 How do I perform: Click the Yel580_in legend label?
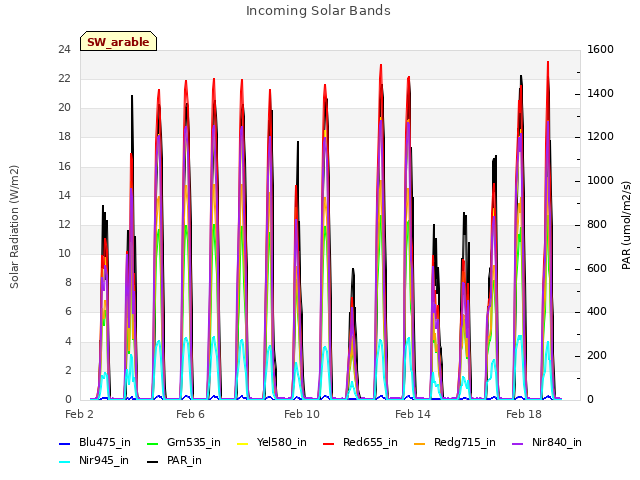click(x=282, y=442)
